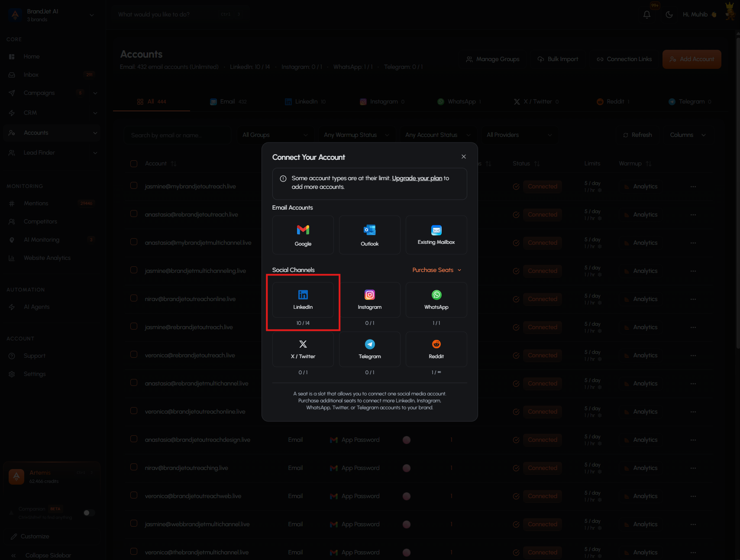The width and height of the screenshot is (740, 560).
Task: Sort by the Status column header
Action: point(526,163)
